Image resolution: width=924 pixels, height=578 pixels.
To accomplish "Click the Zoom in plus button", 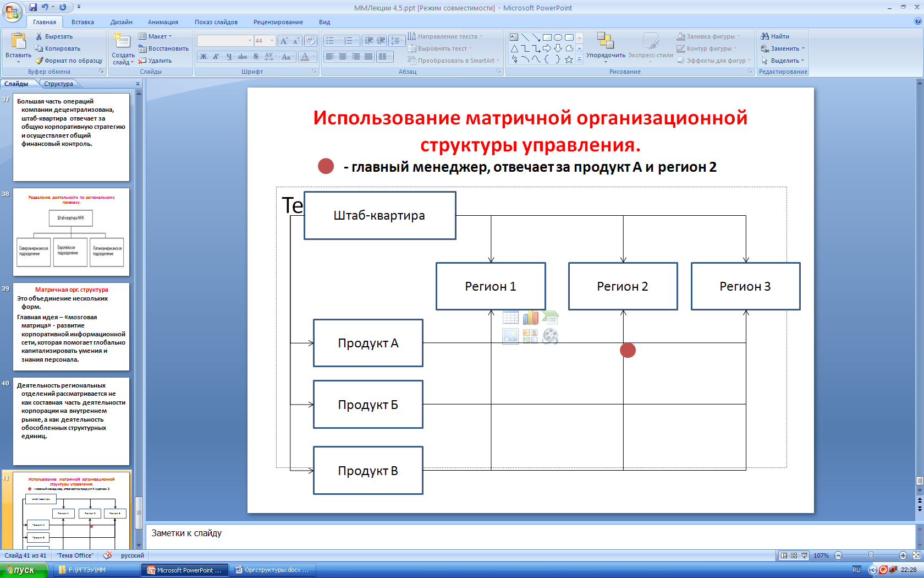I will tap(903, 555).
